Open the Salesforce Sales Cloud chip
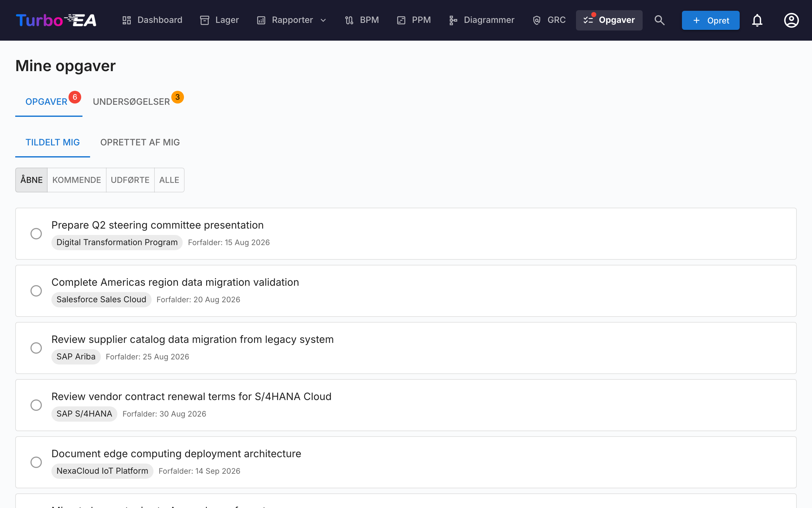This screenshot has height=508, width=812. tap(101, 299)
